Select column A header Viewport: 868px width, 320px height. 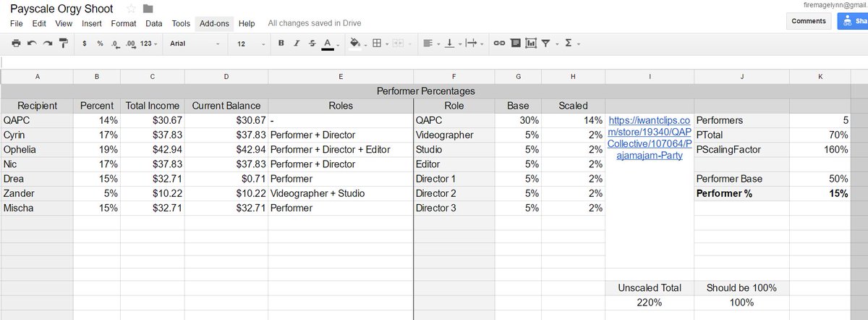tap(37, 77)
